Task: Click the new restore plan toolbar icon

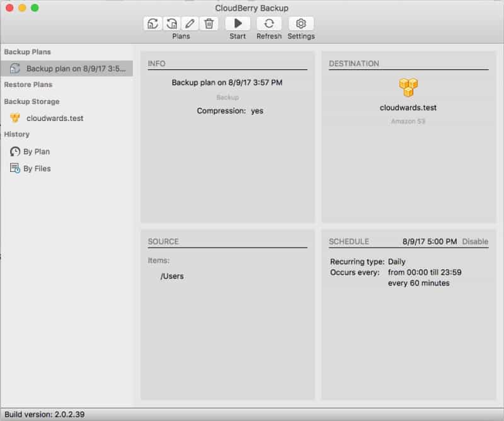Action: 171,23
